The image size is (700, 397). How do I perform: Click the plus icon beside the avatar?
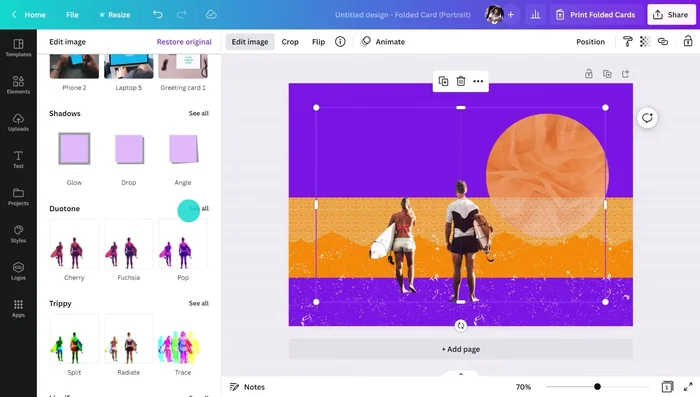[511, 15]
